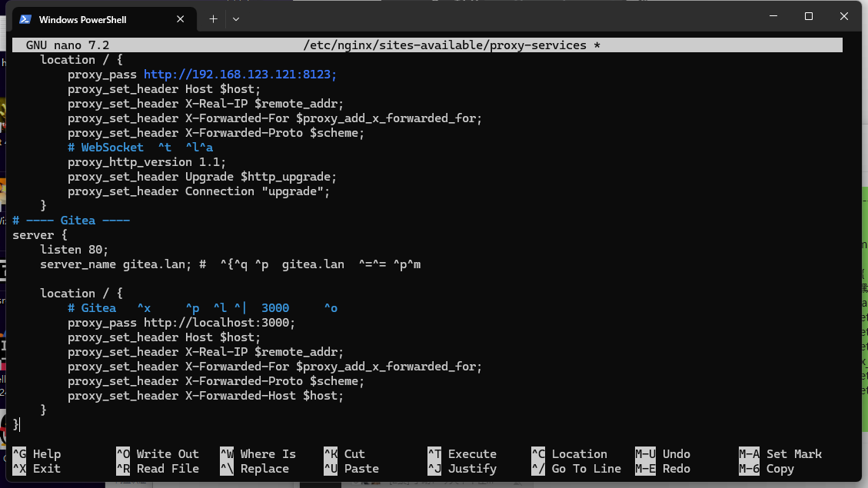This screenshot has width=868, height=488.
Task: Click the PowerShell icon in the tab
Action: [25, 19]
